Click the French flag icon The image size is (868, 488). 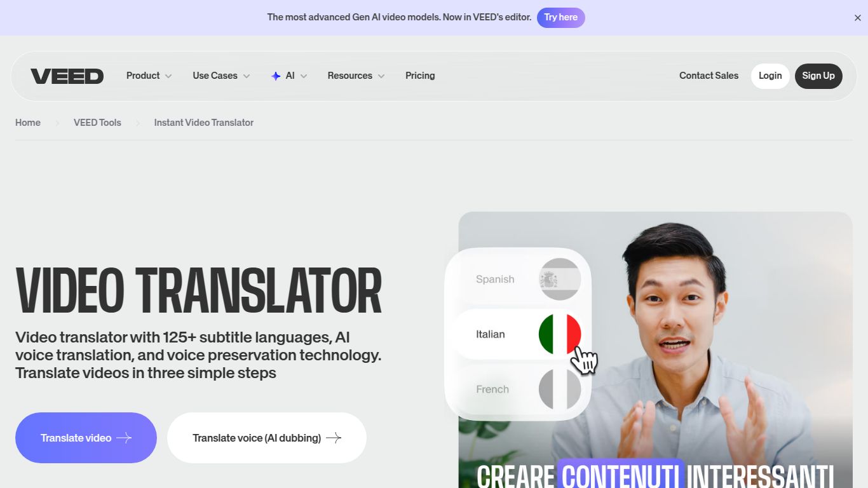[560, 389]
